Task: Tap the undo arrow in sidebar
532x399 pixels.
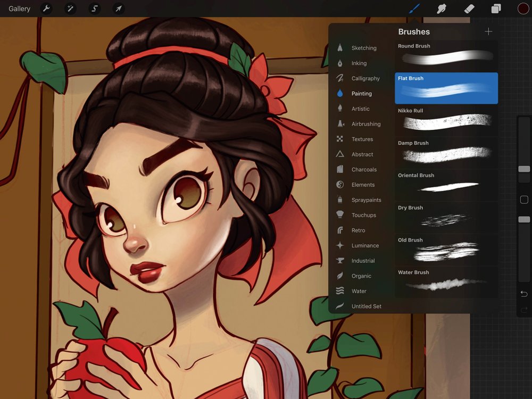Action: point(524,294)
